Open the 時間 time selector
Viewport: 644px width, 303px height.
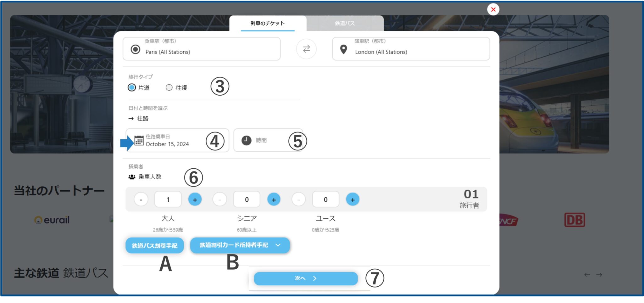click(267, 140)
